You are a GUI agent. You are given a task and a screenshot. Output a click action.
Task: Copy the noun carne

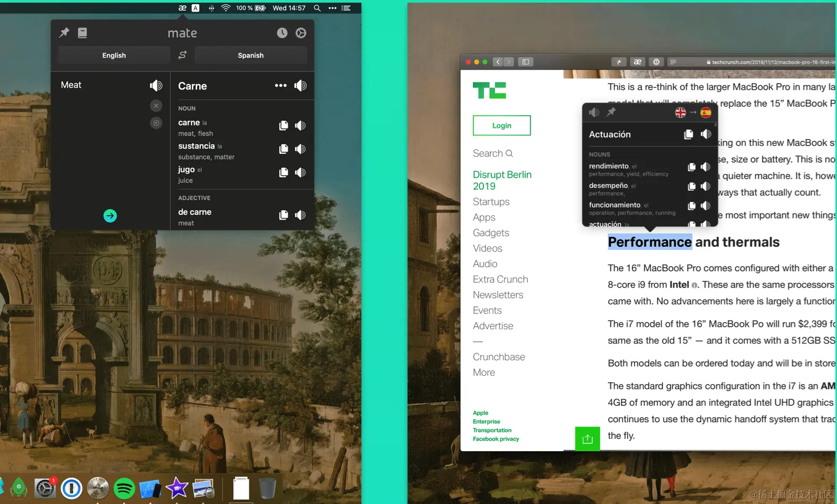(284, 125)
